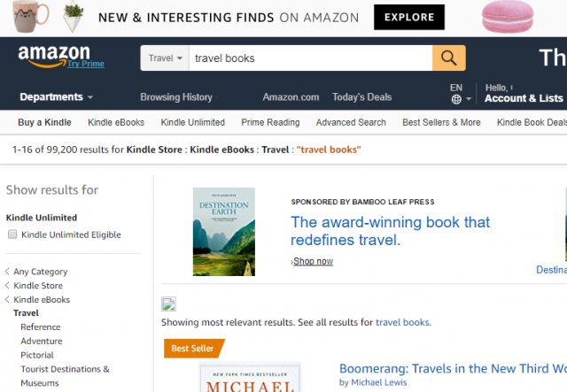Viewport: 567px width, 392px height.
Task: Click the pink macaron image in banner
Action: pyautogui.click(x=508, y=17)
